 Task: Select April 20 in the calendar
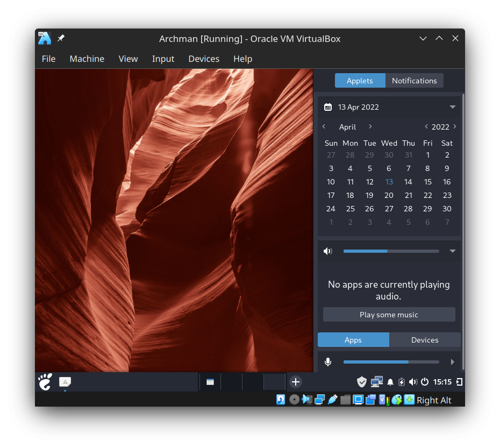(389, 195)
